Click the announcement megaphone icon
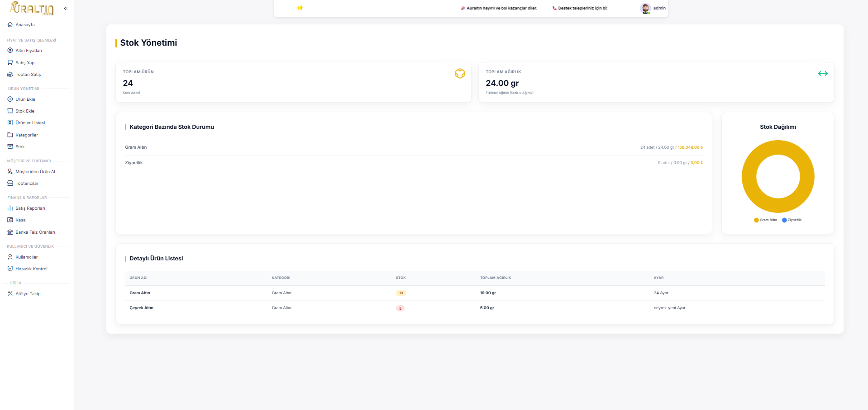868x410 pixels. click(300, 8)
